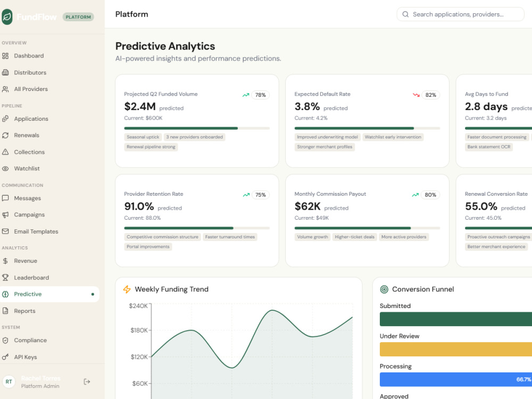Click the Expected Default Rate progress bar
This screenshot has width=532, height=399.
(x=367, y=128)
